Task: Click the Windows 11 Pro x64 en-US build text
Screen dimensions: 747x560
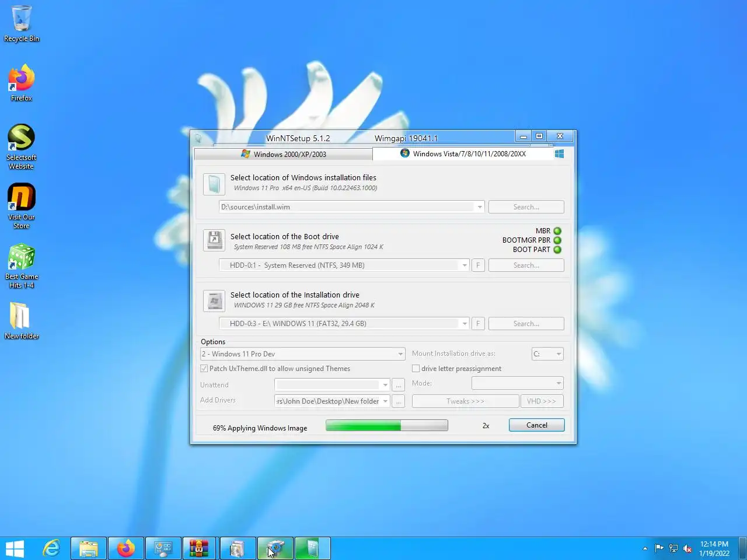Action: coord(305,188)
